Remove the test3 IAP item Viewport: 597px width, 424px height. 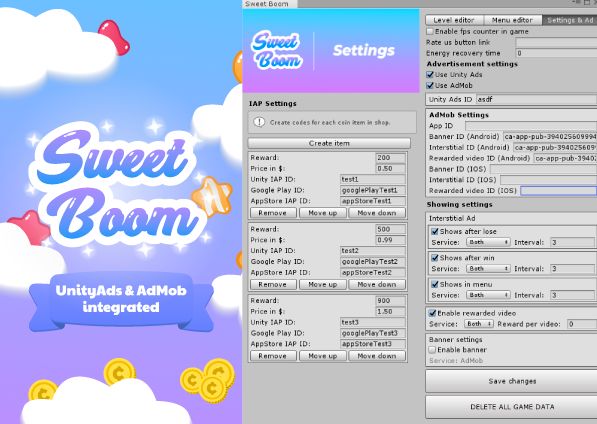point(273,356)
